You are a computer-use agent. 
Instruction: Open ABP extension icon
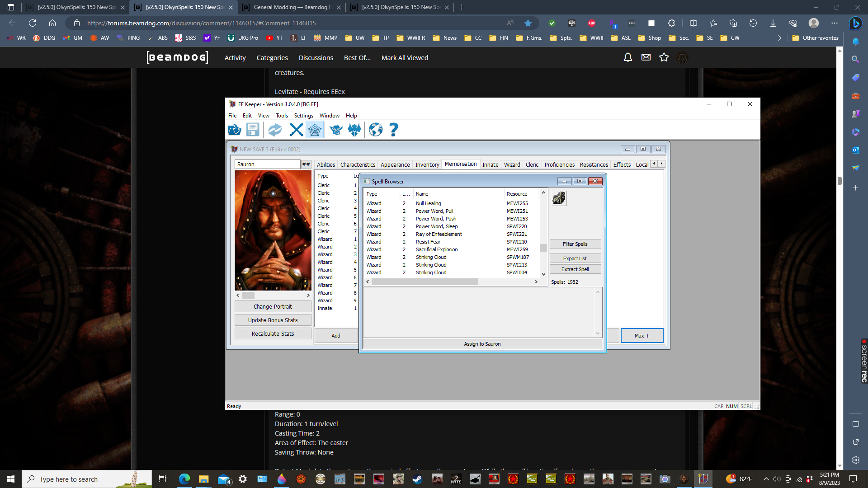(592, 23)
